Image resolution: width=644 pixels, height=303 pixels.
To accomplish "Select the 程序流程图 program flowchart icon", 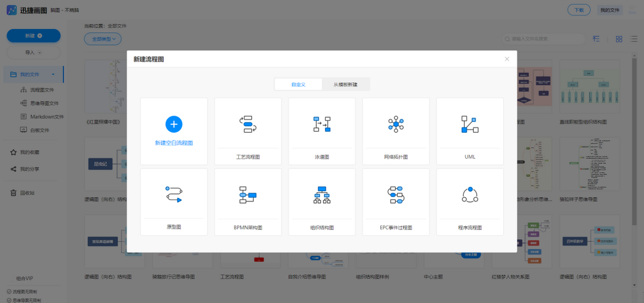I will tap(470, 194).
